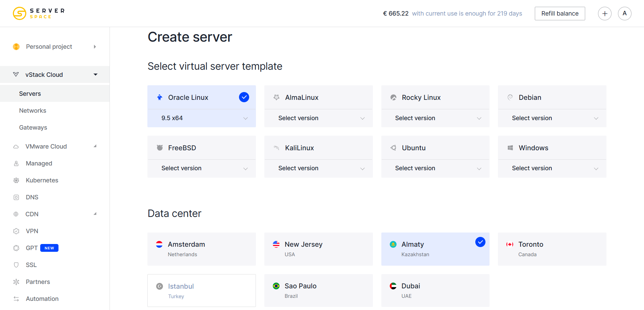Open the Automation section
This screenshot has height=310, width=644.
coord(42,299)
